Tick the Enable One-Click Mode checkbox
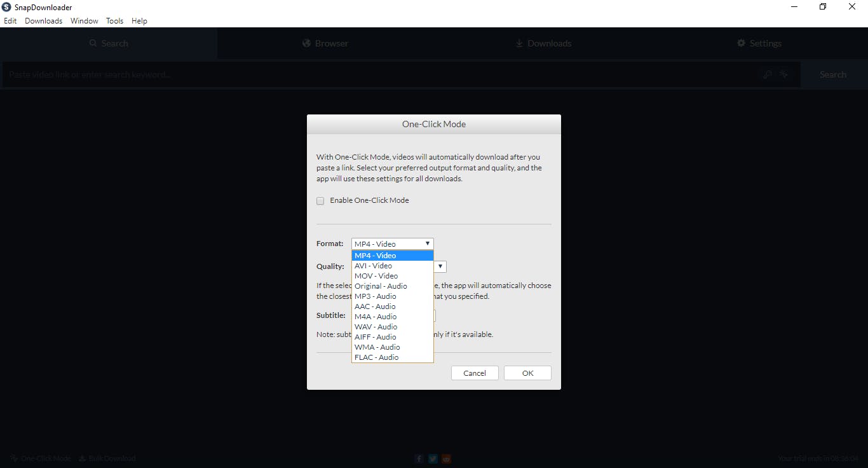This screenshot has width=868, height=468. pyautogui.click(x=320, y=201)
